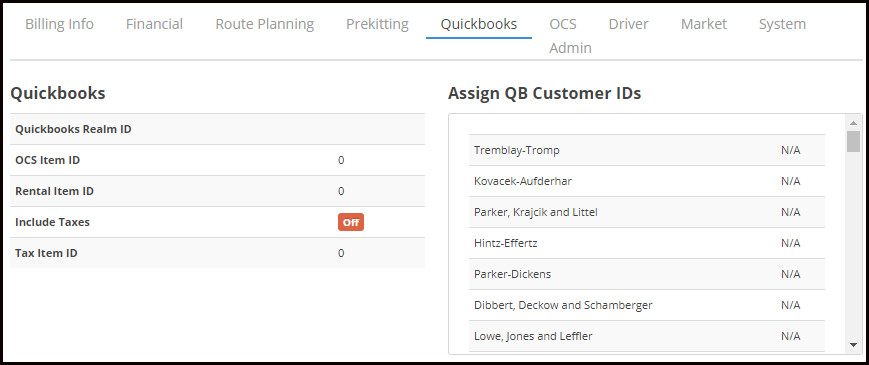Click the scrollbar down arrow in customer list
The width and height of the screenshot is (869, 365).
tap(853, 345)
